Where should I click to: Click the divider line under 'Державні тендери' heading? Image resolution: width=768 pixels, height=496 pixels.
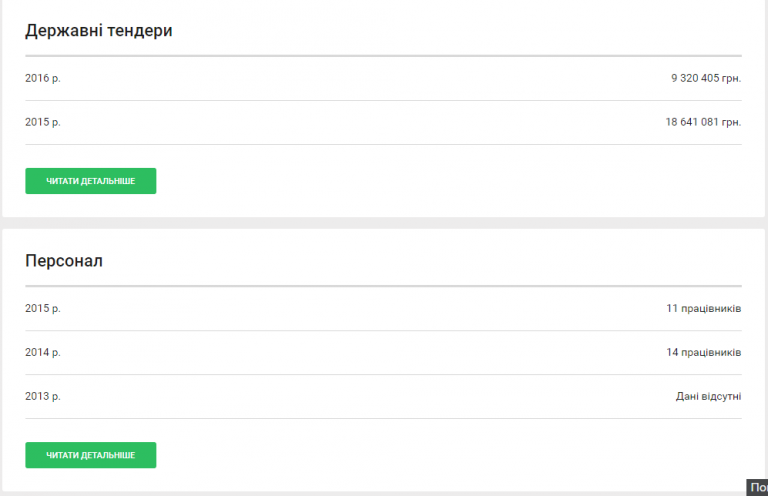(x=383, y=56)
